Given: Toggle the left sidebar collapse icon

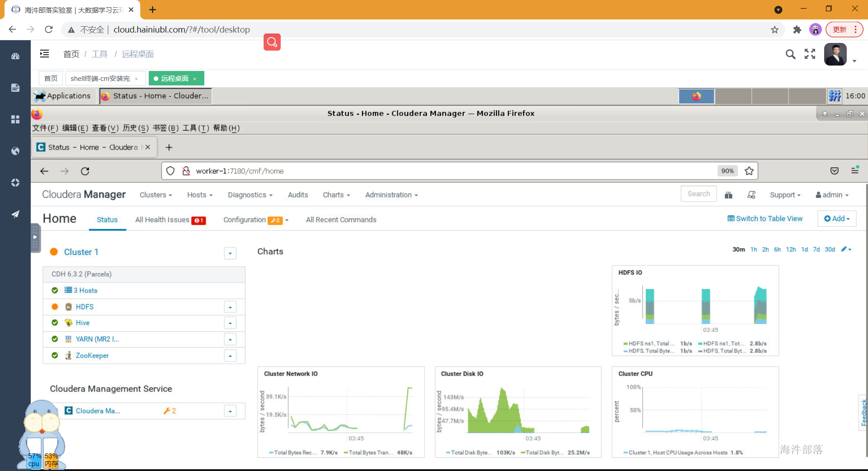Looking at the screenshot, I should (x=44, y=54).
